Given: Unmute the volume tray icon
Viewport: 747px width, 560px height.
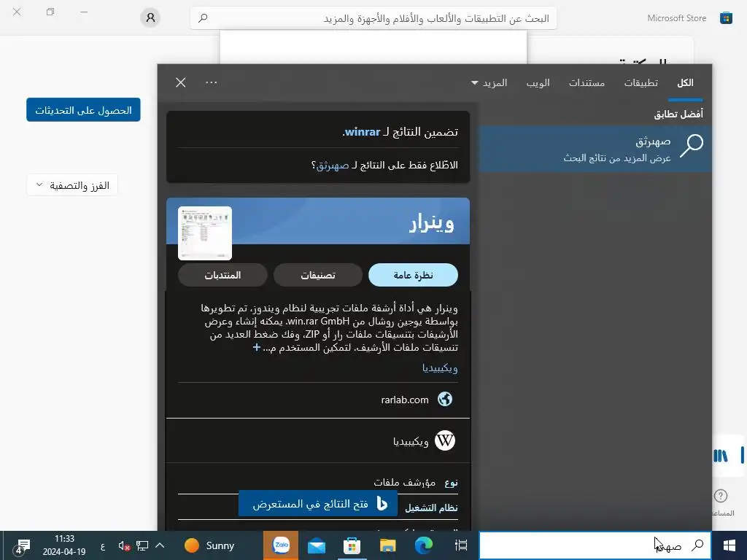Looking at the screenshot, I should [124, 545].
